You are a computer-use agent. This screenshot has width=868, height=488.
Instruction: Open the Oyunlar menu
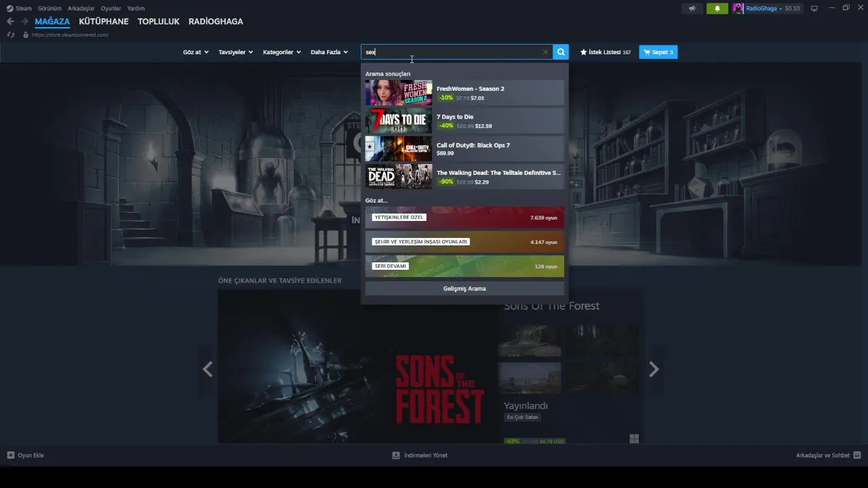(111, 8)
